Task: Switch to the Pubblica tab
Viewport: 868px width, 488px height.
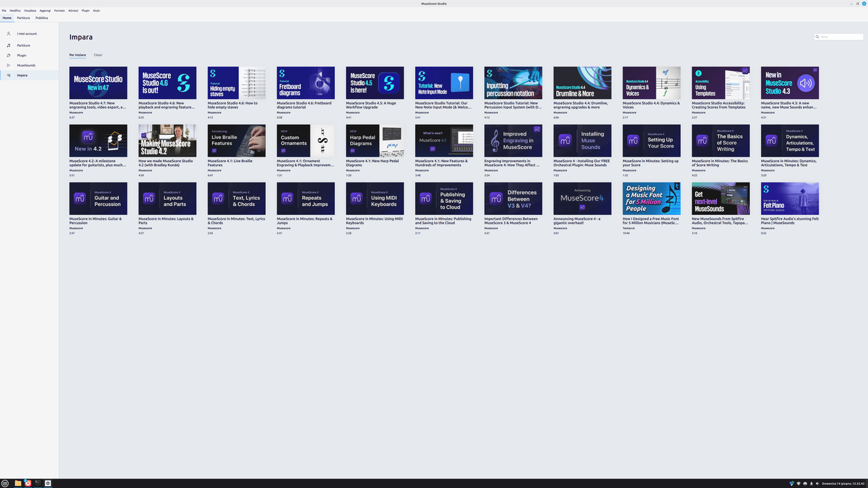Action: [x=42, y=18]
